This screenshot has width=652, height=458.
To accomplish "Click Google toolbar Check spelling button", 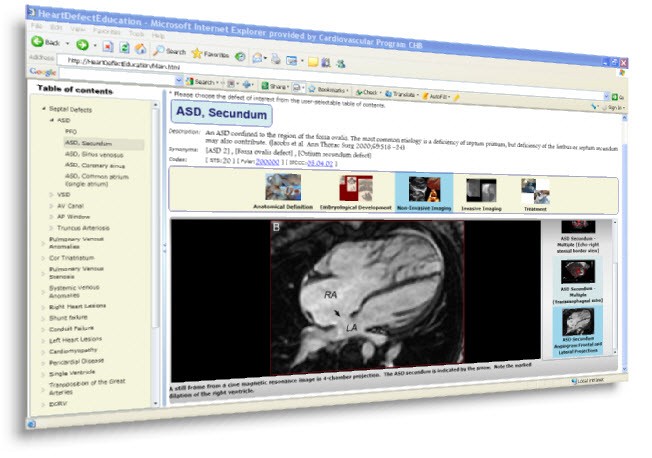I will point(366,92).
